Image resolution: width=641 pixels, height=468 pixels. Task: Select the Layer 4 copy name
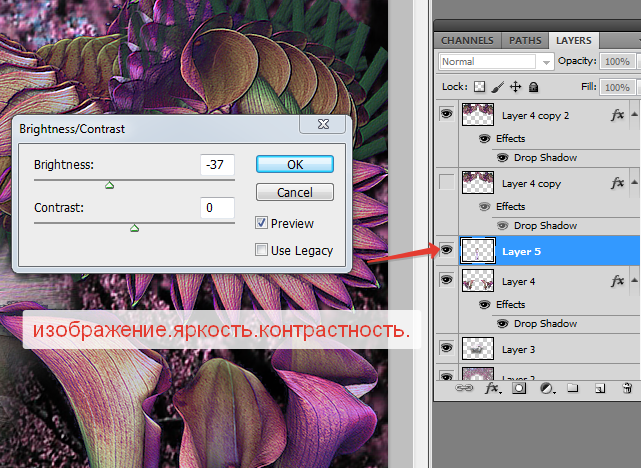pos(531,184)
